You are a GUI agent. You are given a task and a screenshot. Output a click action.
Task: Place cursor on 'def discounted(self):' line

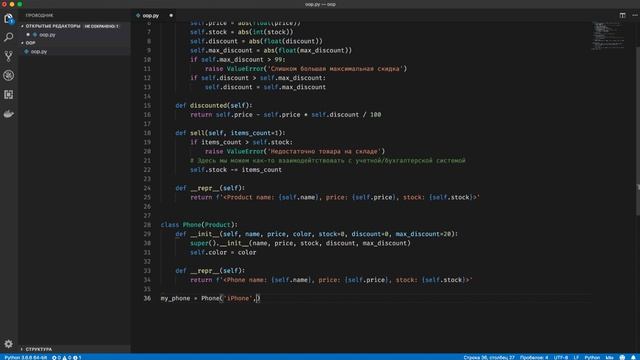(x=214, y=105)
